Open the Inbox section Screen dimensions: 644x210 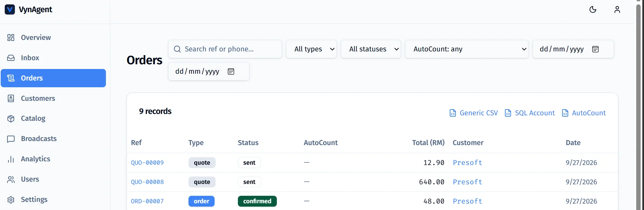pyautogui.click(x=53, y=58)
